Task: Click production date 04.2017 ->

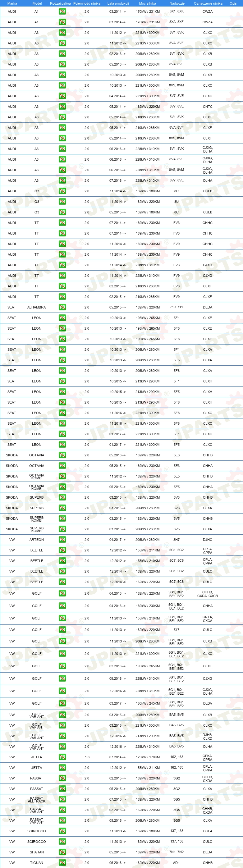Action: point(118,539)
